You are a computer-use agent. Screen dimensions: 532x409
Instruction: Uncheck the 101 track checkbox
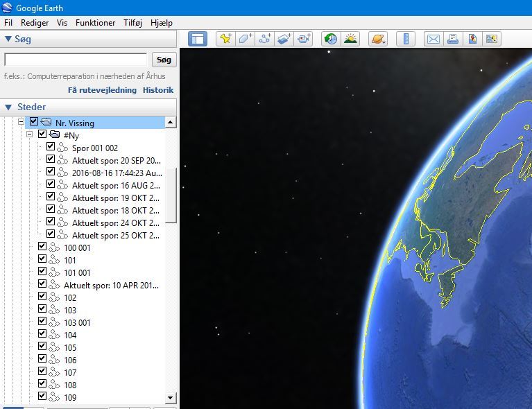[42, 259]
